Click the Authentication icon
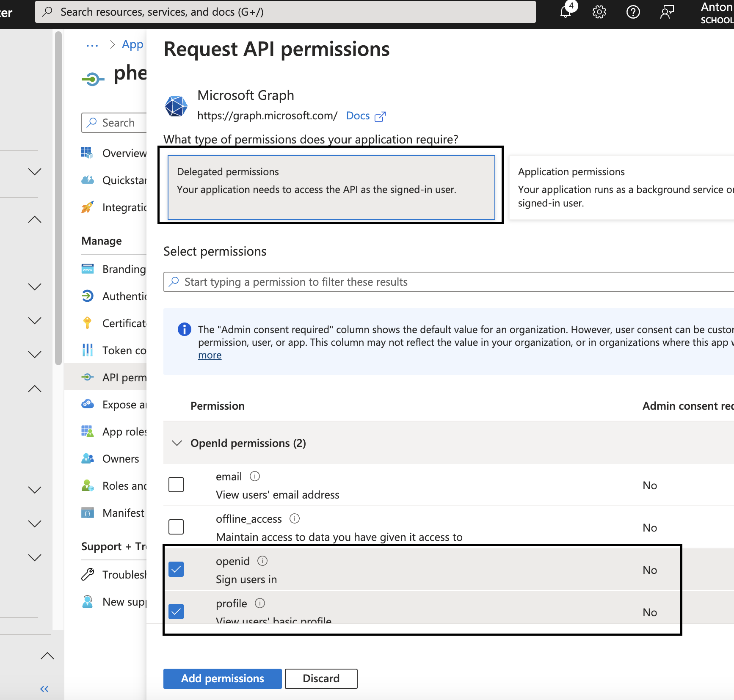 87,296
